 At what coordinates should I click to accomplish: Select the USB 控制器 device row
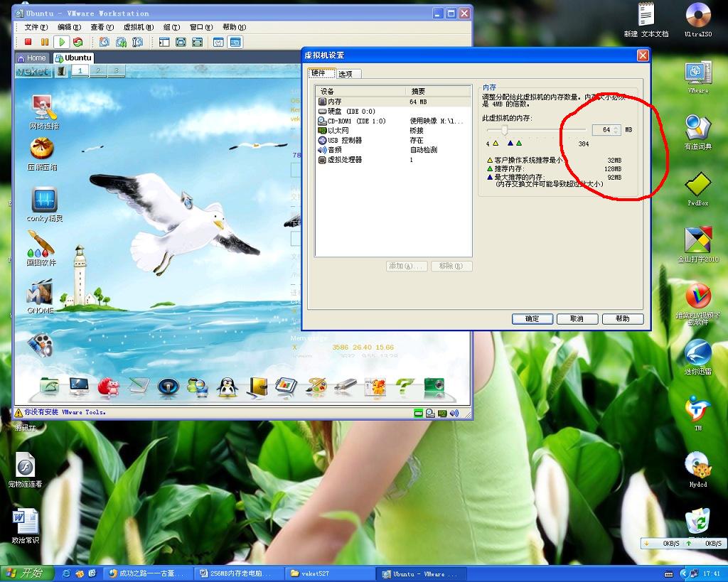[x=392, y=140]
